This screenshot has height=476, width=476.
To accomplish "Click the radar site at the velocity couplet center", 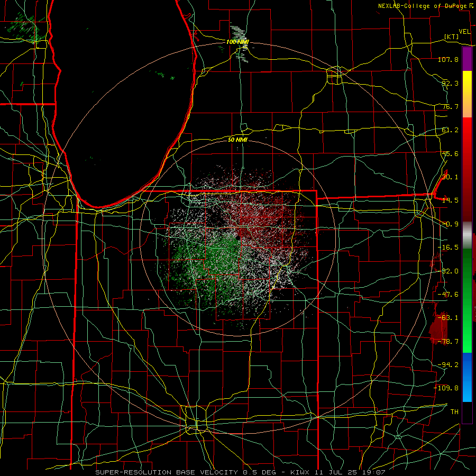I will point(237,239).
